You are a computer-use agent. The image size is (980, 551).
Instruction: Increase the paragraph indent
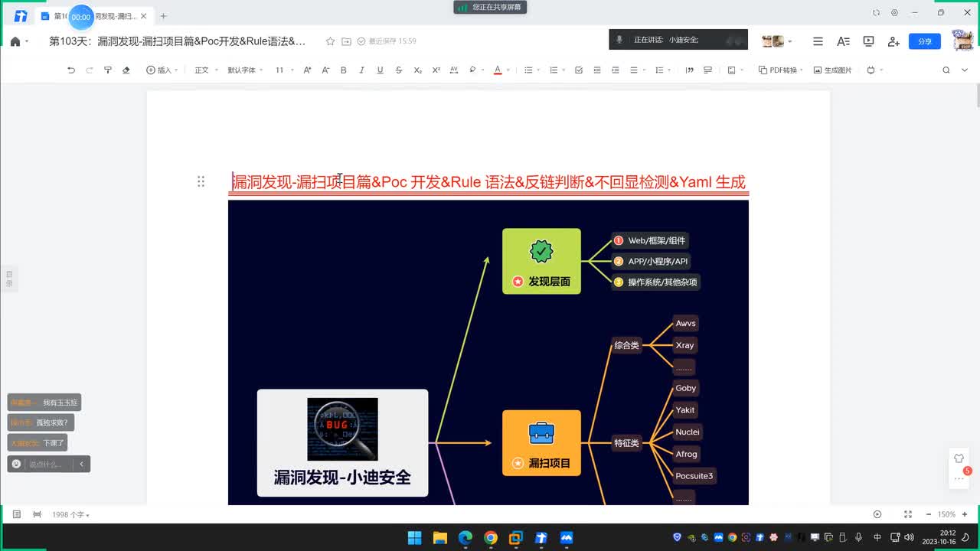coord(616,70)
